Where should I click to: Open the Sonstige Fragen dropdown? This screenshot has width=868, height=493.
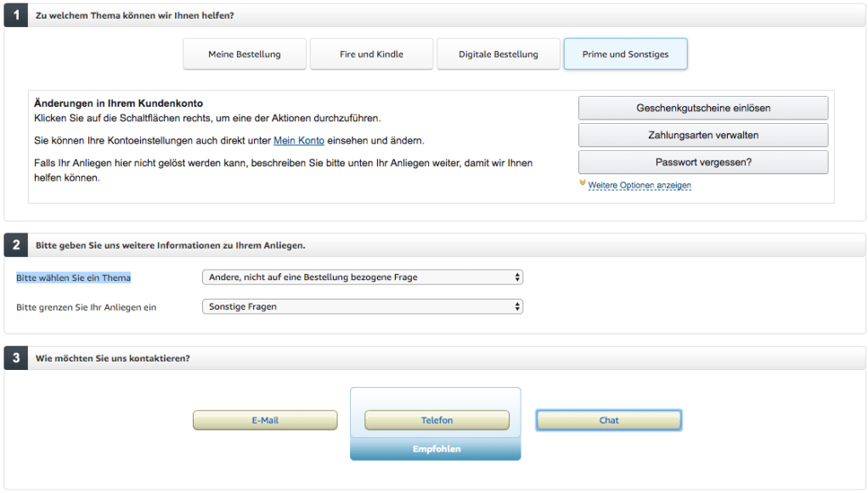tap(363, 306)
